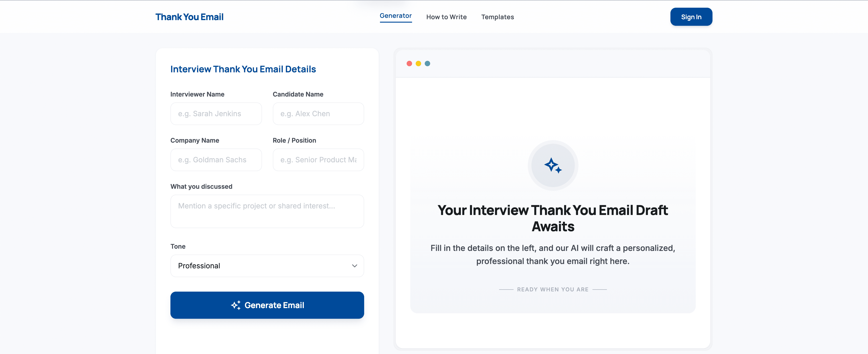Click the sparkle icon on Generate Email
868x354 pixels.
pyautogui.click(x=236, y=305)
